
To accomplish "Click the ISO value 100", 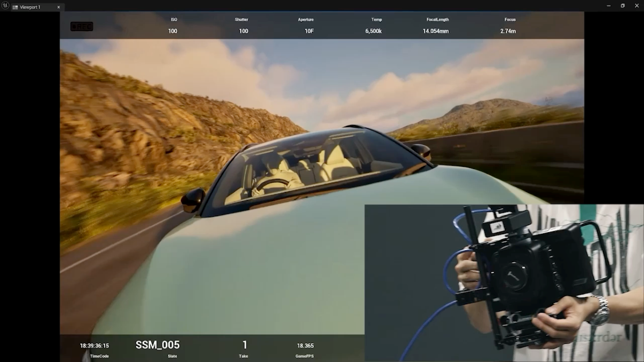I will click(x=173, y=31).
